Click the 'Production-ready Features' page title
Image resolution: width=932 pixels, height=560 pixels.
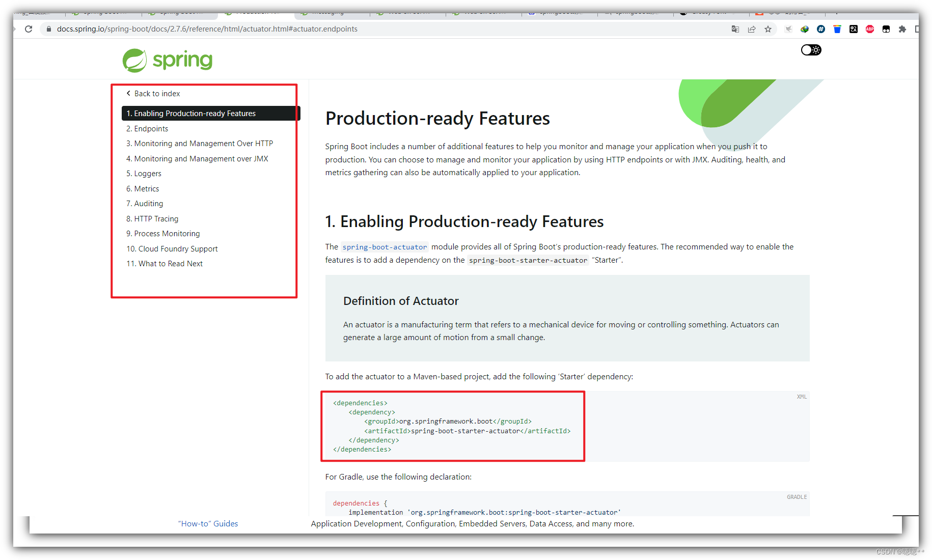pos(437,118)
